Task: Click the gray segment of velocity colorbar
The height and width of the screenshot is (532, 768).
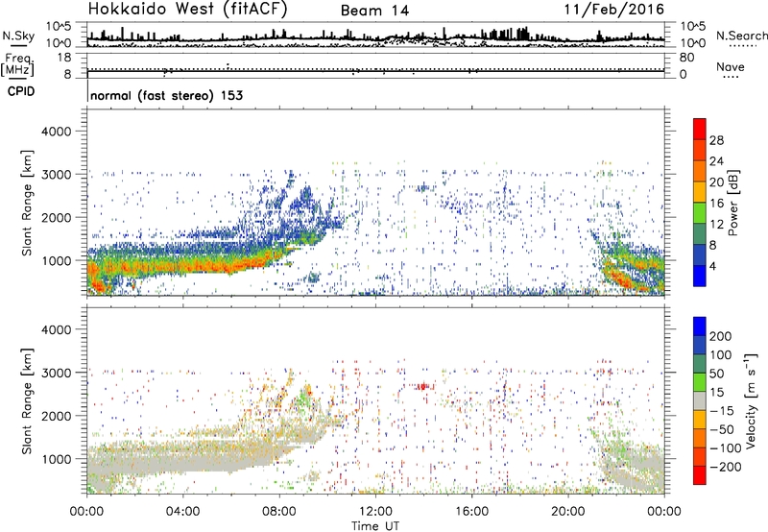Action: 700,400
